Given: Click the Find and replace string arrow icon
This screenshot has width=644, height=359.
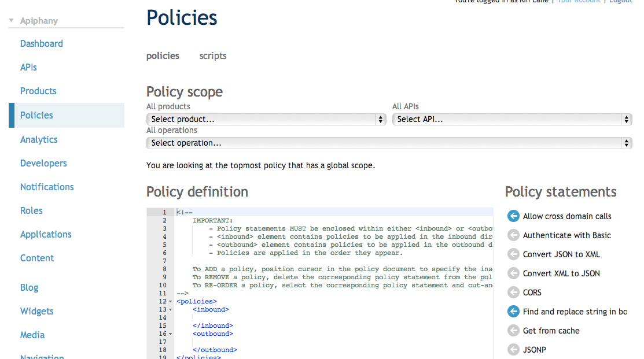Looking at the screenshot, I should [x=513, y=311].
